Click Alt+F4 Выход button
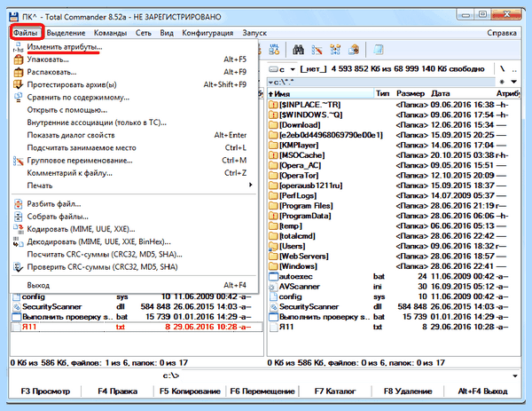532x411 pixels. (x=482, y=391)
